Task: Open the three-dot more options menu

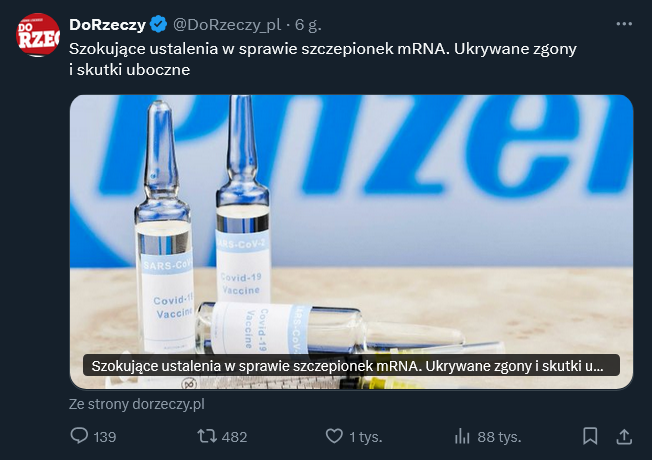Action: (624, 24)
